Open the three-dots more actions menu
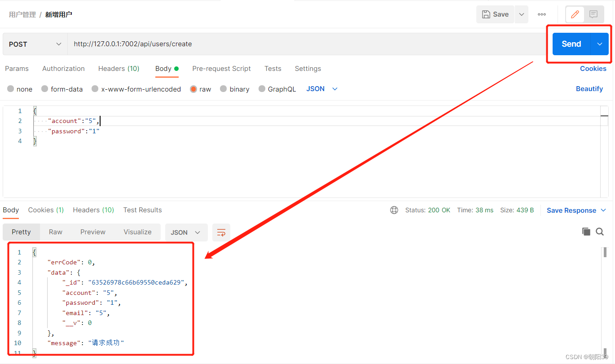This screenshot has height=364, width=615. tap(542, 14)
